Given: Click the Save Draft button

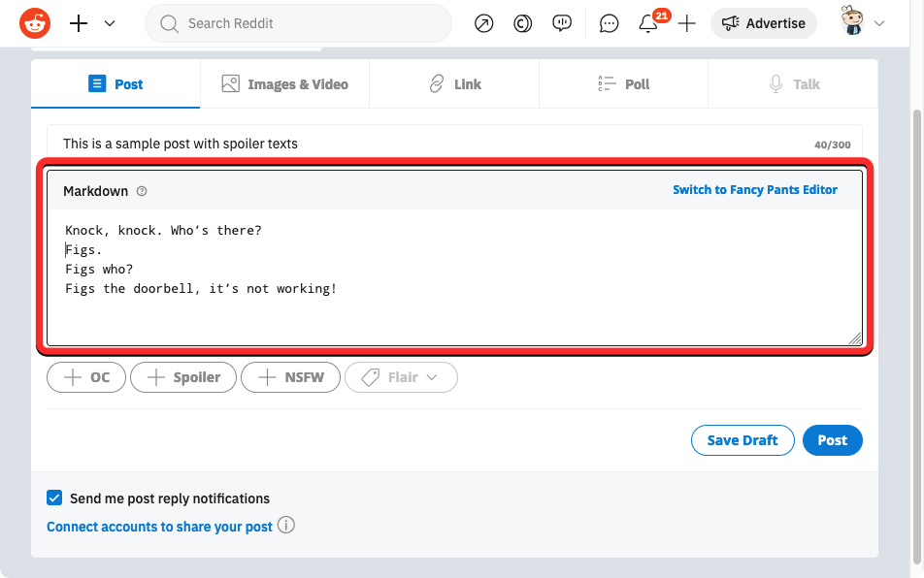Looking at the screenshot, I should point(742,440).
